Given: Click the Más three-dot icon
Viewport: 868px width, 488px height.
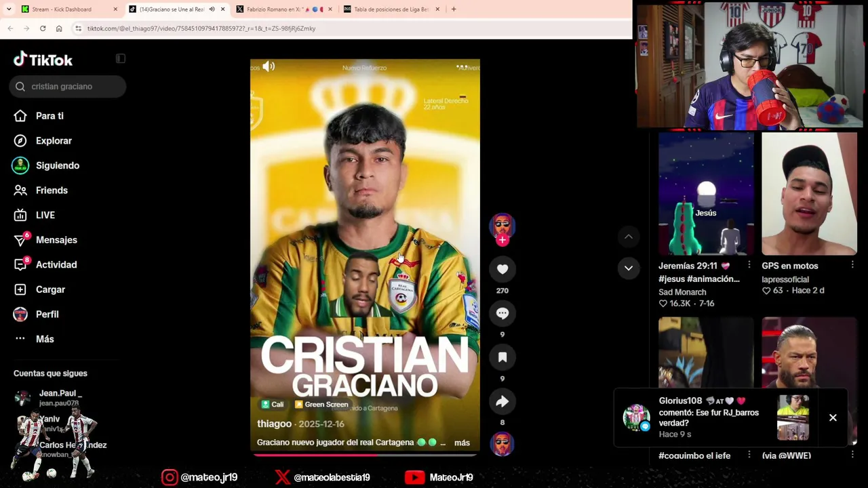Looking at the screenshot, I should click(x=20, y=339).
